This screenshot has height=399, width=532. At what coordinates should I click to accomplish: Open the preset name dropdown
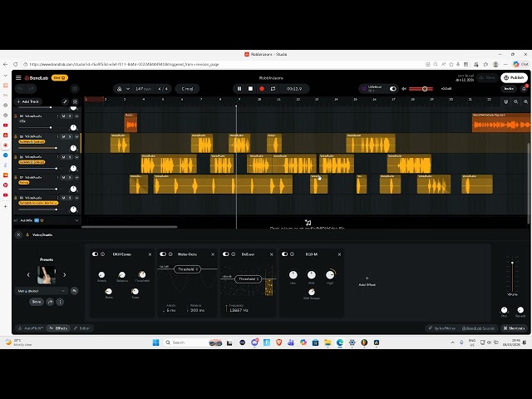tap(41, 291)
